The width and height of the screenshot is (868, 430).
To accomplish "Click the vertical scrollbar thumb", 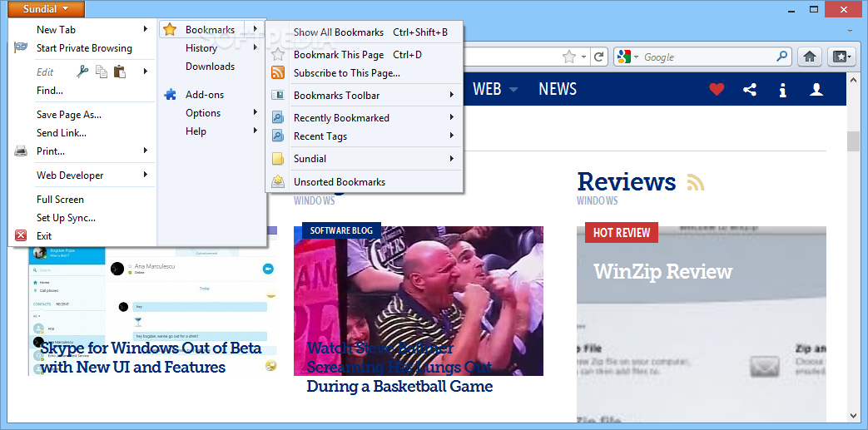I will (x=853, y=141).
